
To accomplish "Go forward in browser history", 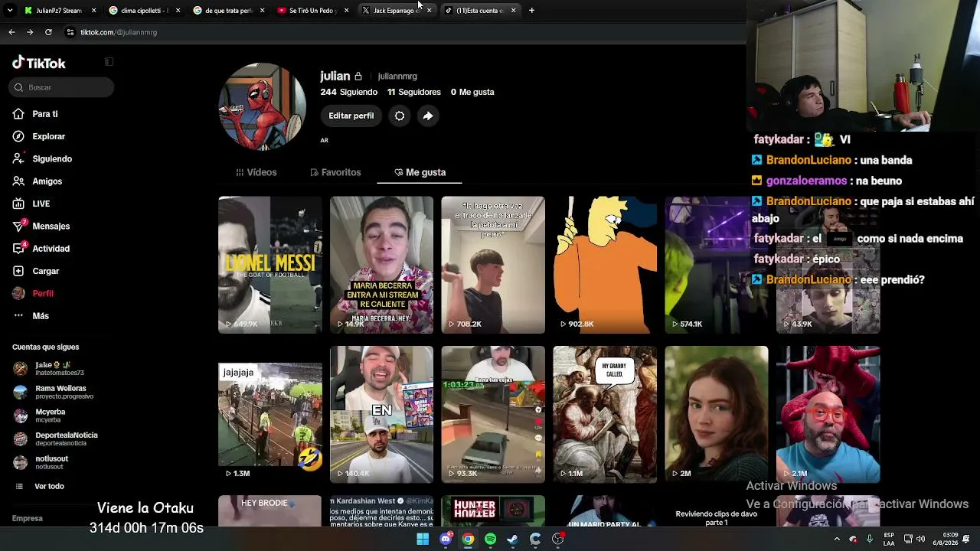I will [30, 32].
